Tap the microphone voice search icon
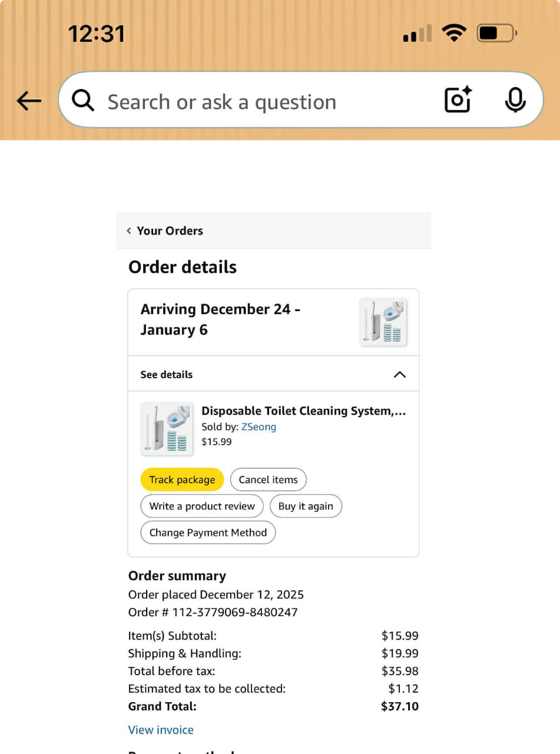The height and width of the screenshot is (754, 560). pyautogui.click(x=515, y=100)
